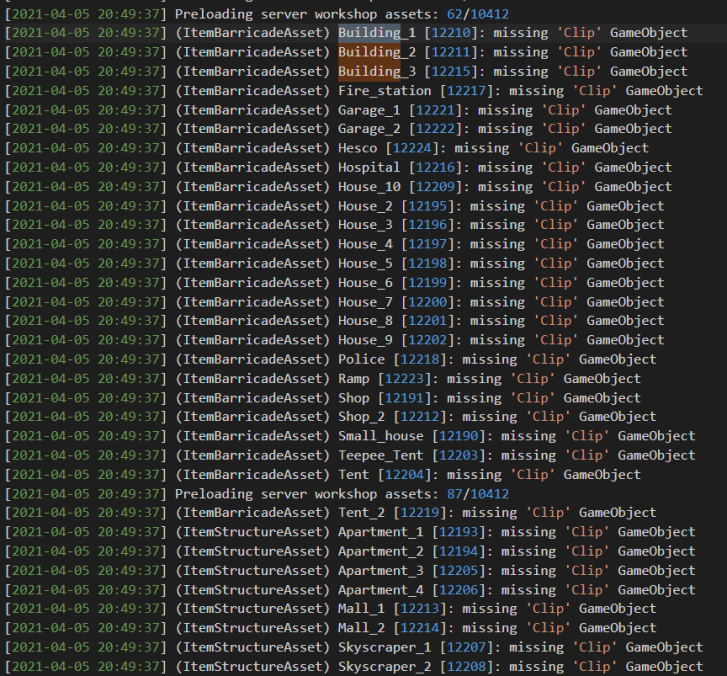The width and height of the screenshot is (727, 676).
Task: Click 'Mall_2' asset name
Action: [361, 628]
